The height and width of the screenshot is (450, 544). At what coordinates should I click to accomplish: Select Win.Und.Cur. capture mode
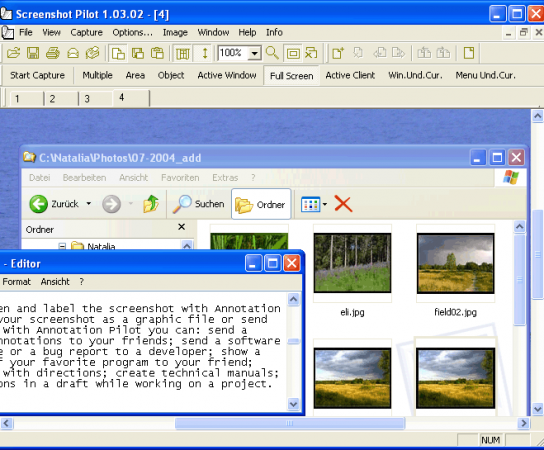click(x=415, y=75)
